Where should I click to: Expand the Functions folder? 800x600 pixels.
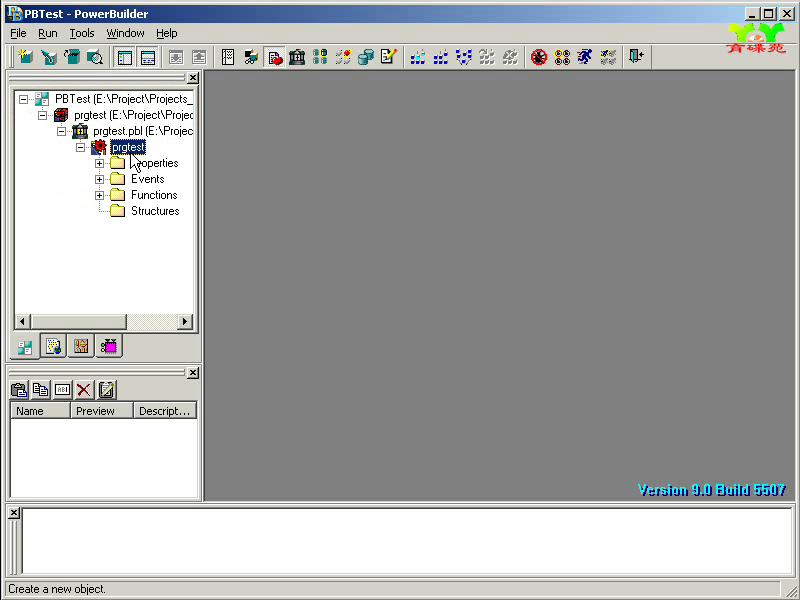(99, 195)
